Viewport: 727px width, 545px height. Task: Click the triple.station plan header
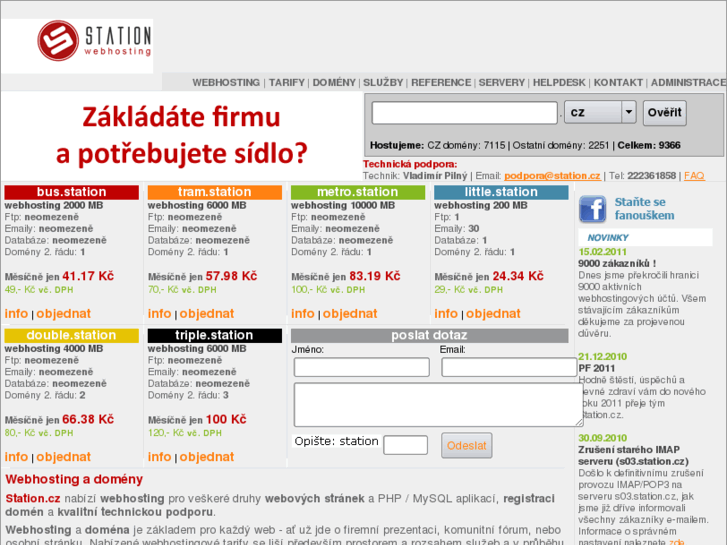[x=215, y=335]
